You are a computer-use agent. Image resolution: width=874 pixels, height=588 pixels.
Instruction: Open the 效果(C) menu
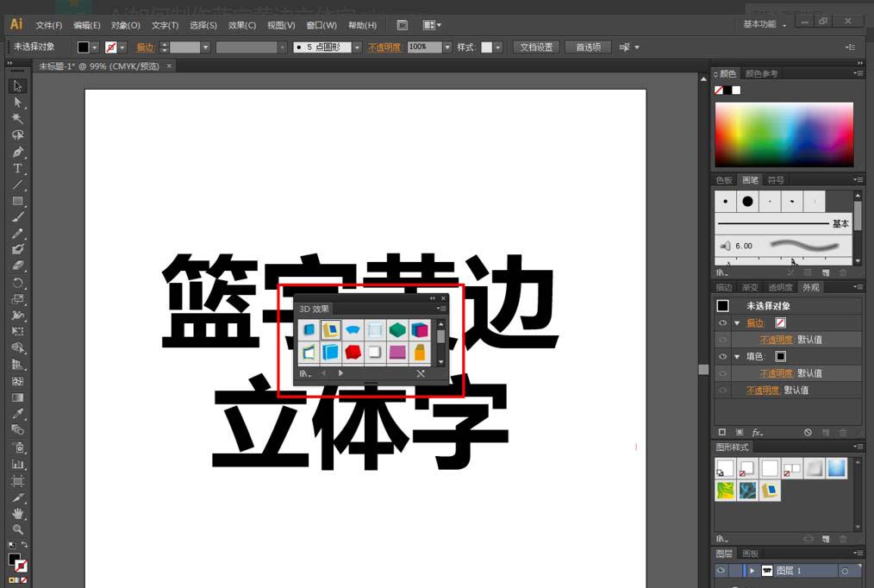(242, 25)
